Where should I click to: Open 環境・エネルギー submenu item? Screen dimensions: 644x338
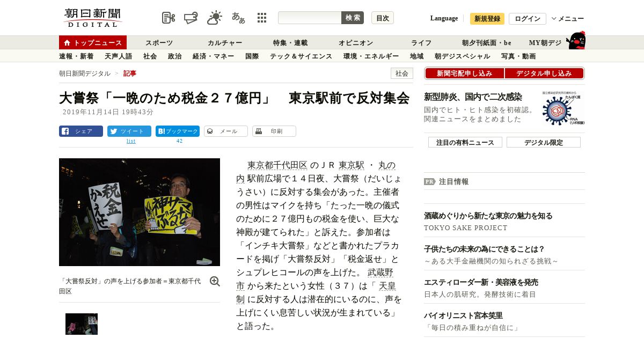click(x=371, y=56)
